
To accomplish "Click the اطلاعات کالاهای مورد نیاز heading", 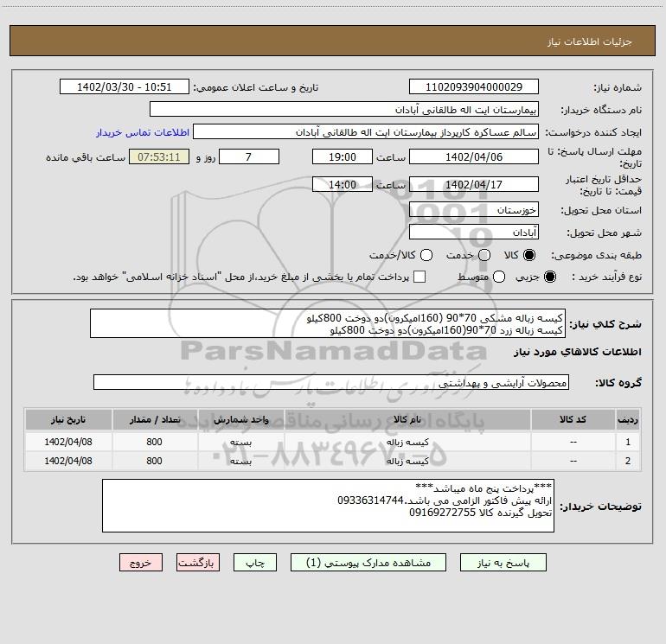I will tap(577, 352).
